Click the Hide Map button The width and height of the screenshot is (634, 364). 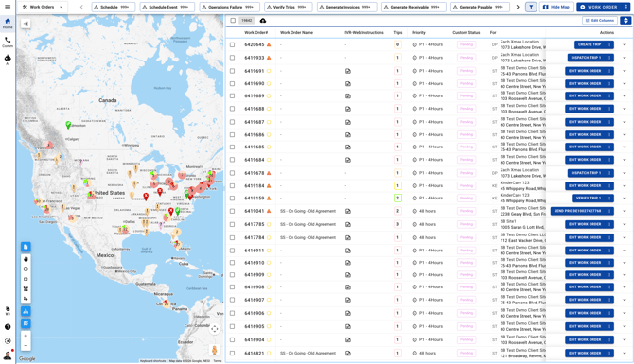tap(556, 7)
